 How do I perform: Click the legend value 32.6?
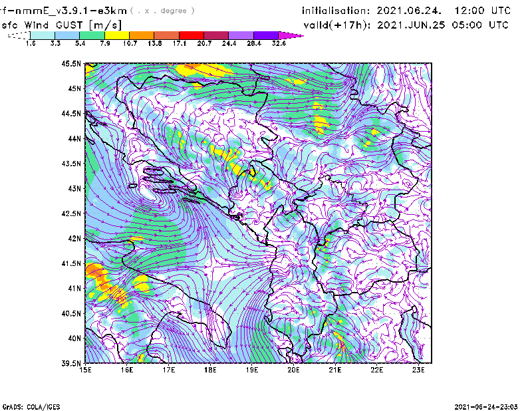[x=279, y=43]
